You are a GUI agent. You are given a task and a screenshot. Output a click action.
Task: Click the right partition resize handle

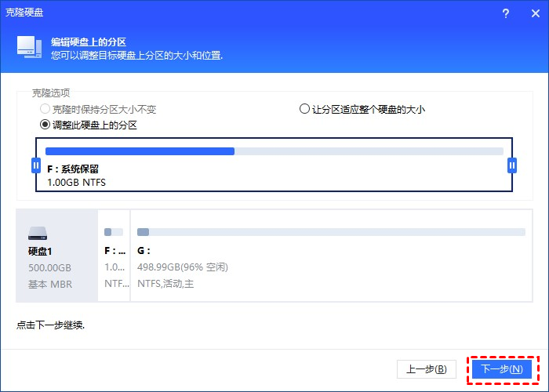click(x=512, y=165)
